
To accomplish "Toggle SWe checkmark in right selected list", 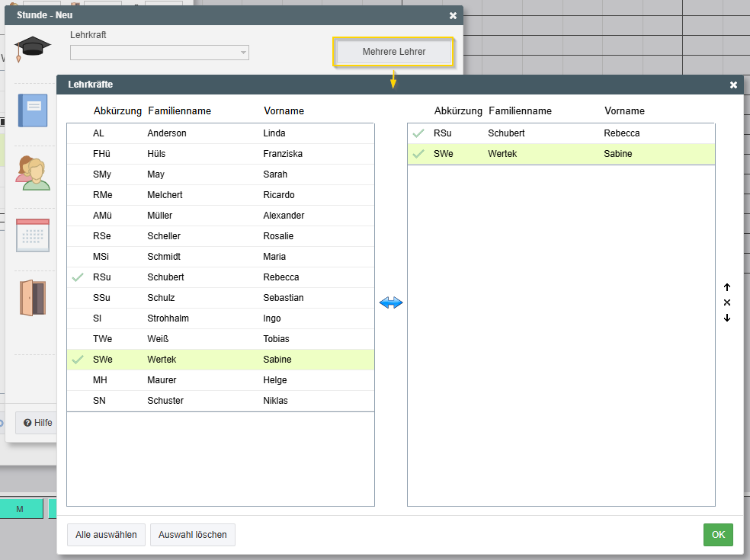I will point(418,154).
